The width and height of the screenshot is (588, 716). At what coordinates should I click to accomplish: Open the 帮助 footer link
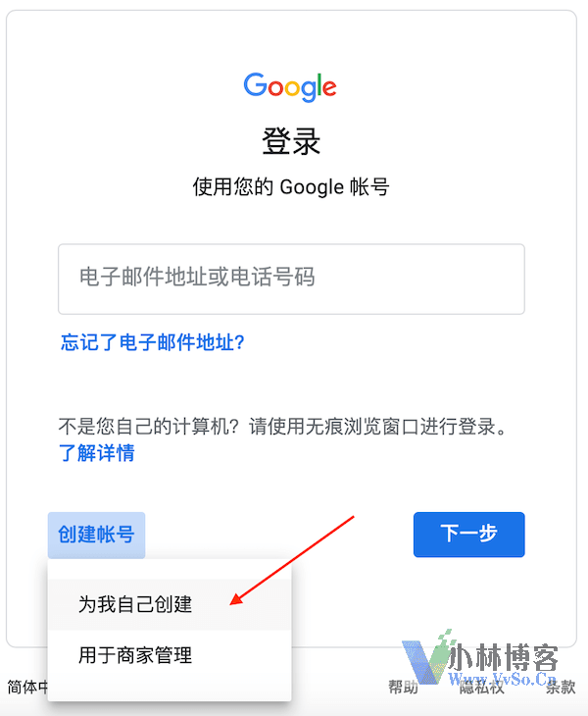tap(403, 687)
